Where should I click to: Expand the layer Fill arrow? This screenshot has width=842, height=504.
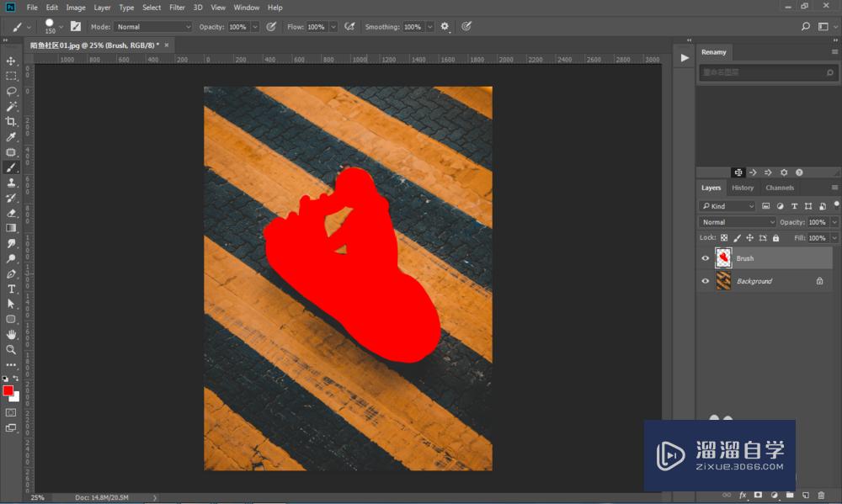[x=834, y=238]
